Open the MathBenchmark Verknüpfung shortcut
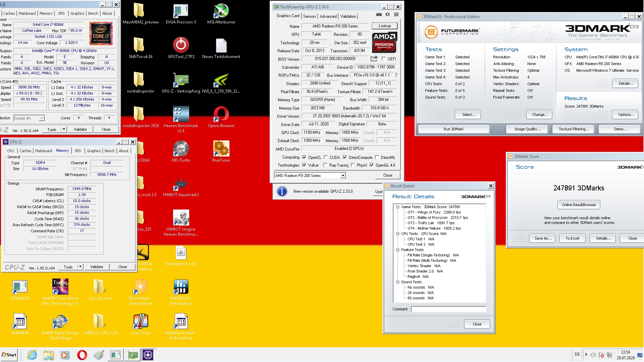 (x=181, y=326)
